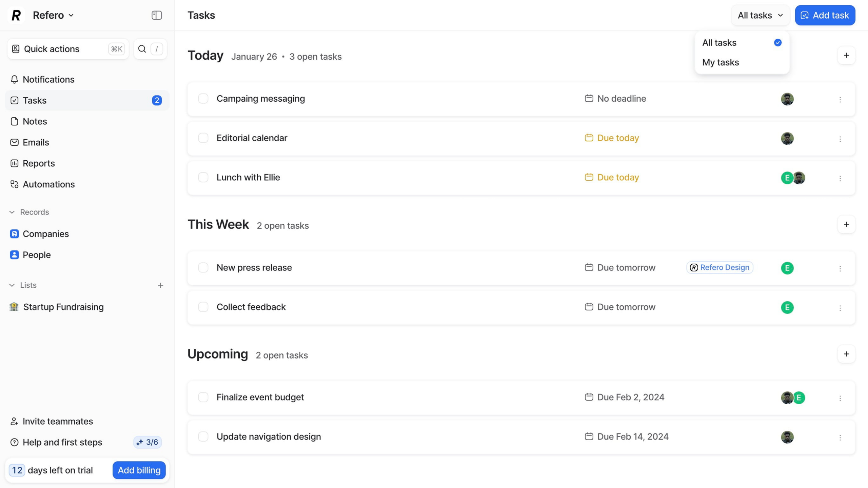Toggle the sidebar collapse icon

157,15
